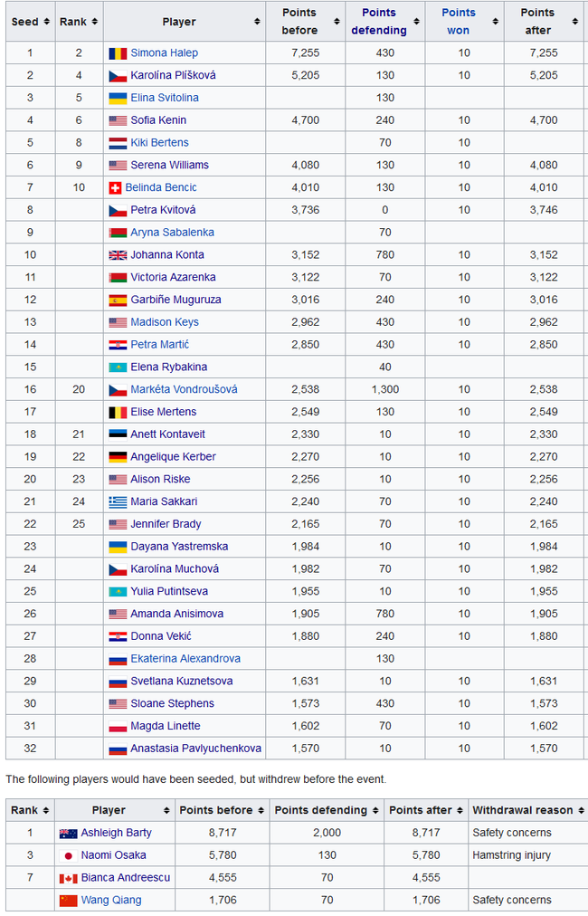Open Svetlana Kuznetsova link
This screenshot has height=916, width=588.
(x=182, y=681)
